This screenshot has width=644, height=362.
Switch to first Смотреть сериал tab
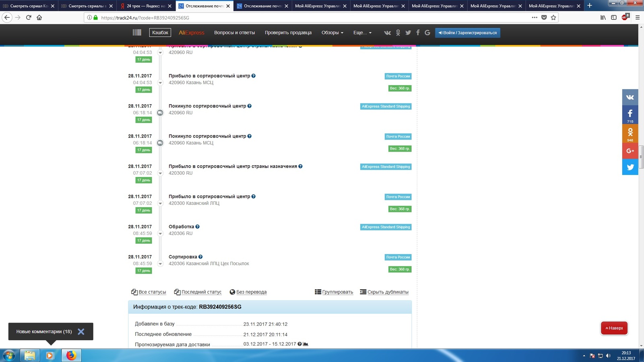[29, 6]
